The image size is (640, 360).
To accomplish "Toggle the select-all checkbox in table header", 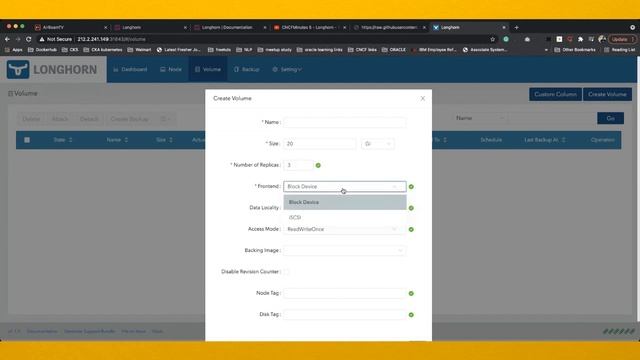I will tap(27, 140).
